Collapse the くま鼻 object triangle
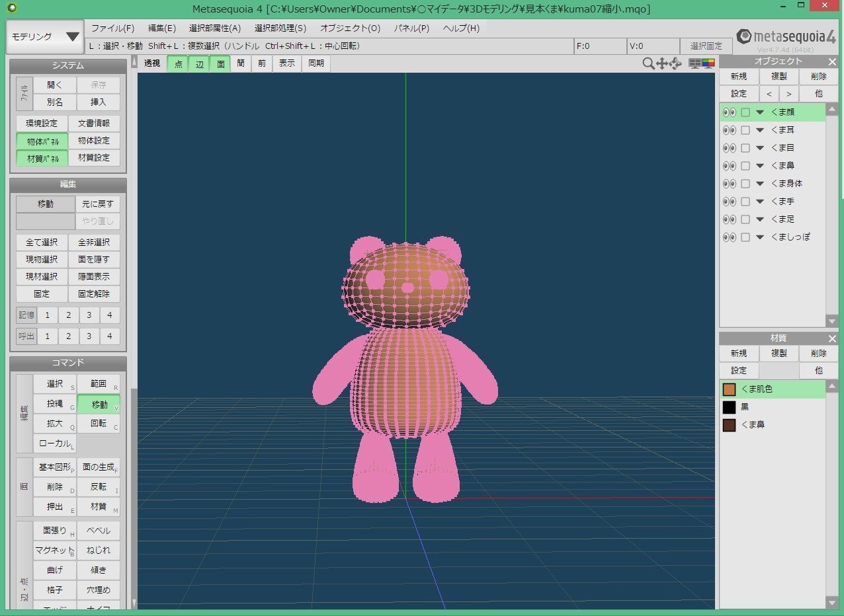Screen dimensions: 844x616 [x=760, y=166]
